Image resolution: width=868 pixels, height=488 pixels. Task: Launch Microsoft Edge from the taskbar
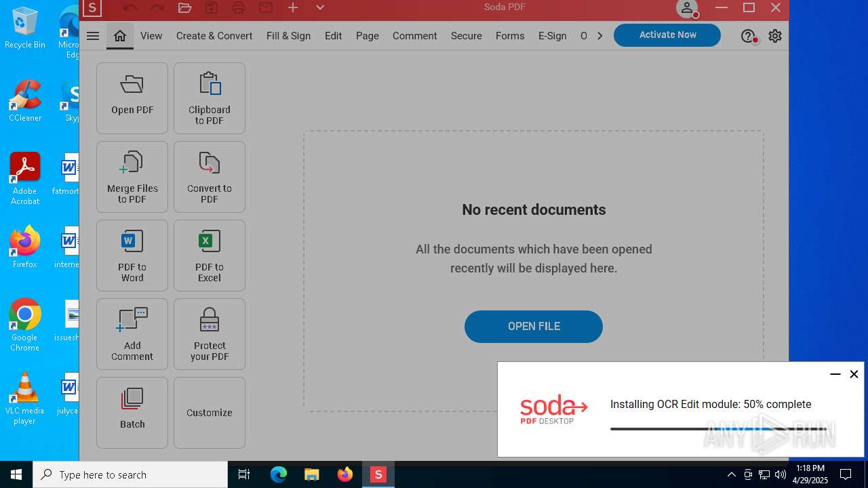pos(279,474)
